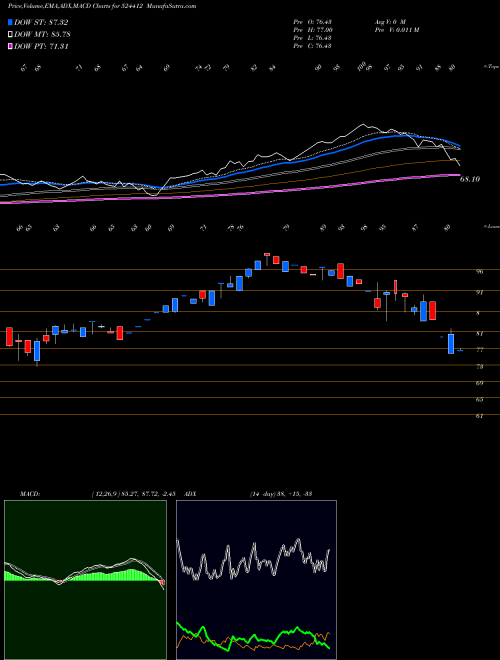The image size is (500, 660).
Task: Click the 68.10 EMA end label
Action: coord(470,179)
